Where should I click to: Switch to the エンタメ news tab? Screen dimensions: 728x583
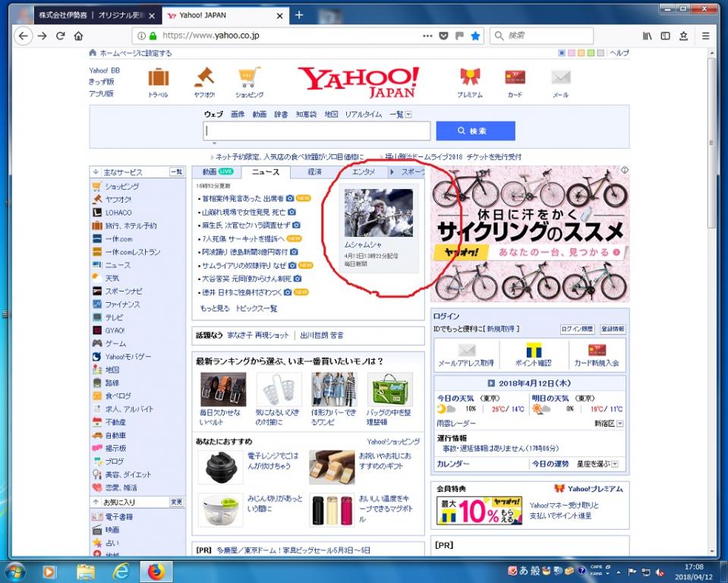point(363,172)
